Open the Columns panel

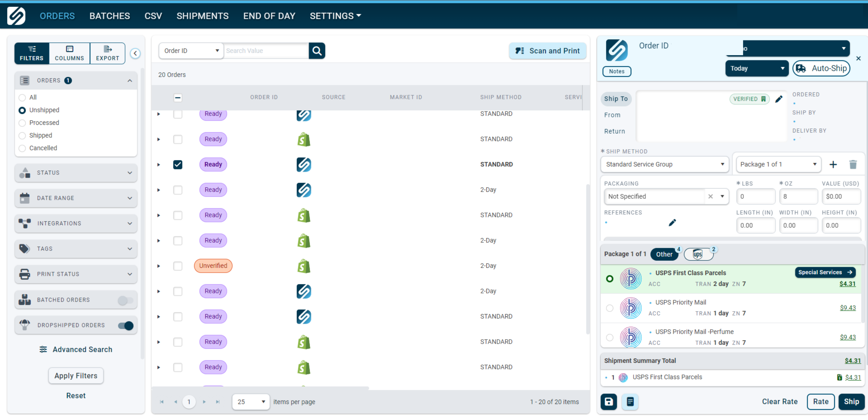[x=69, y=53]
